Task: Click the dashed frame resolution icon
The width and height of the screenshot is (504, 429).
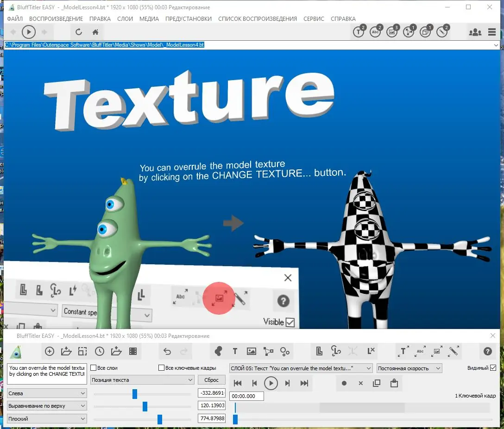Action: [82, 351]
